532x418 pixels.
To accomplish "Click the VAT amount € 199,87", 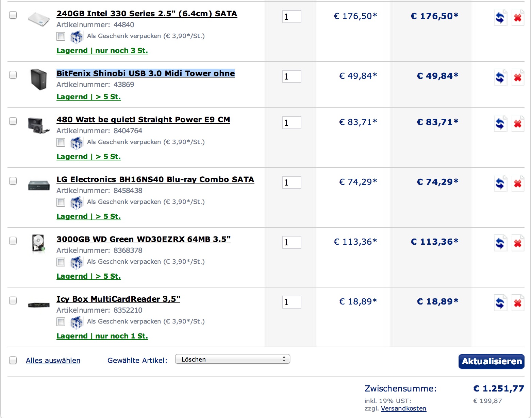I will tap(487, 401).
